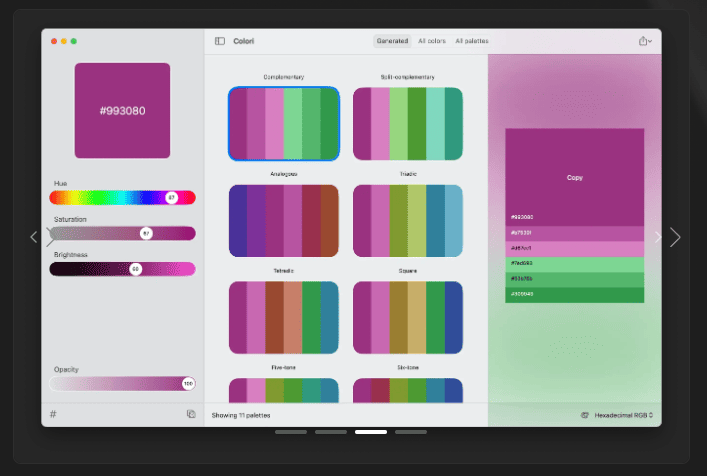Click the 'Showing 11 palettes' status text
This screenshot has height=476, width=707.
(x=241, y=415)
